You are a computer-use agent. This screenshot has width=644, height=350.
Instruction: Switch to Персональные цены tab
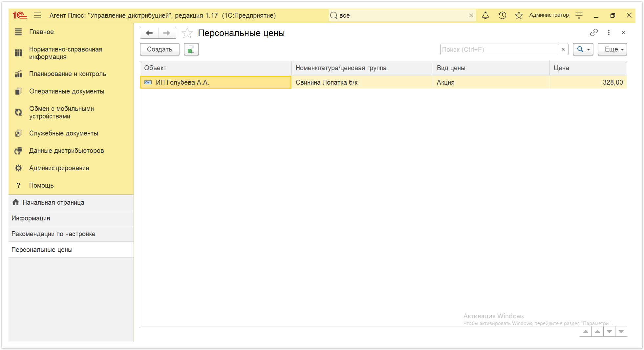point(71,250)
